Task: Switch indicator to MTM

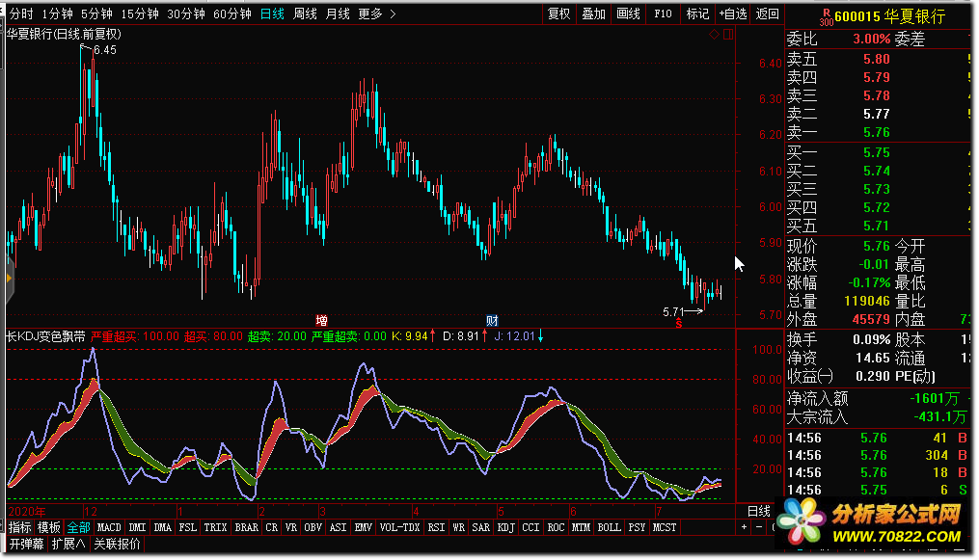Action: tap(581, 527)
